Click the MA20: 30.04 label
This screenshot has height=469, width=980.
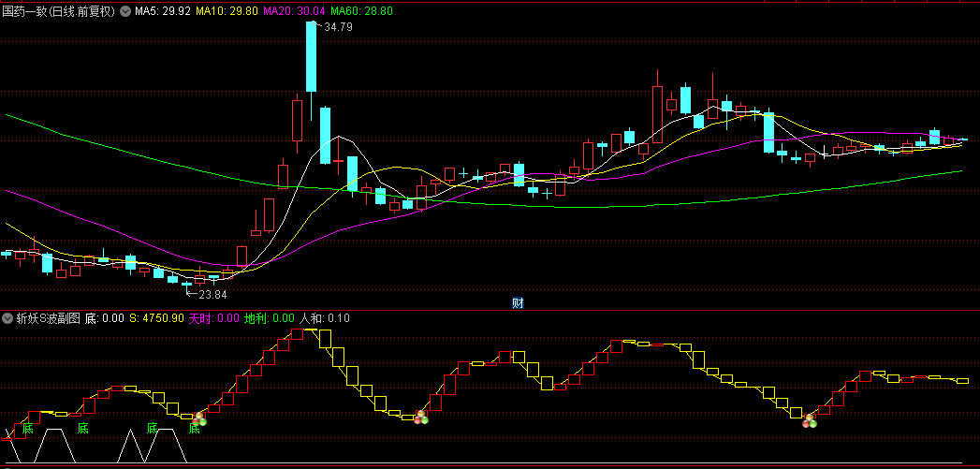coord(295,11)
